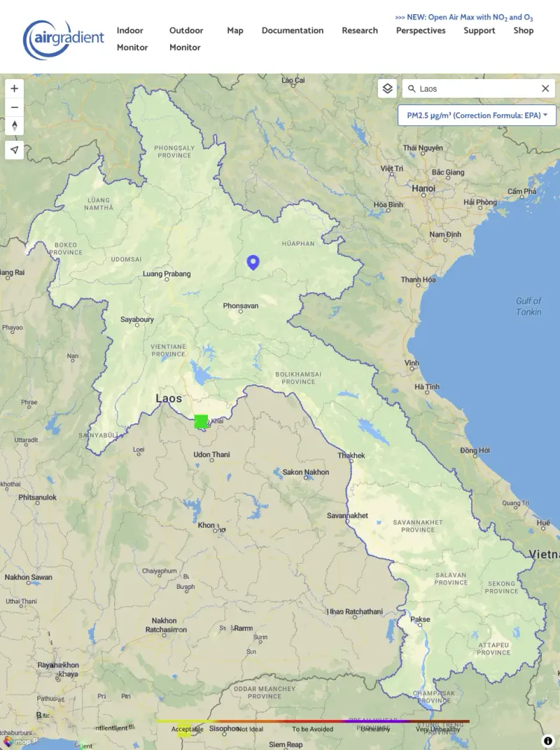
Task: Open the Open Air Max announcement
Action: pyautogui.click(x=464, y=17)
